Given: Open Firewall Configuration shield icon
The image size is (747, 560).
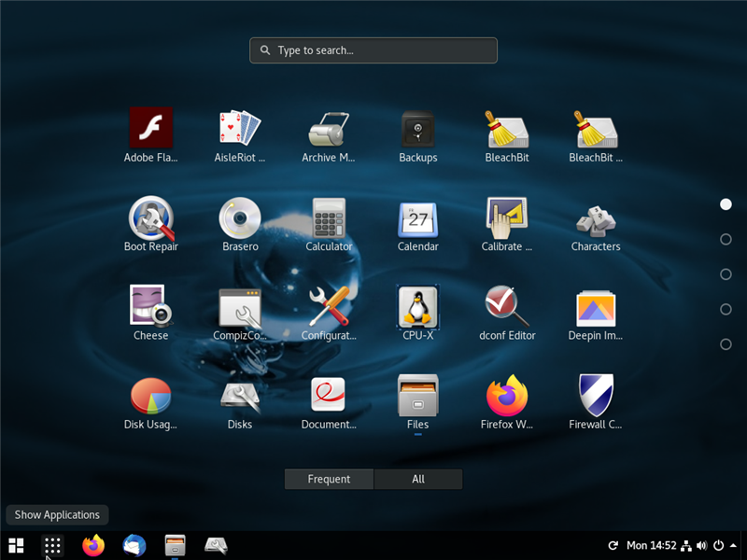Looking at the screenshot, I should pyautogui.click(x=596, y=402).
